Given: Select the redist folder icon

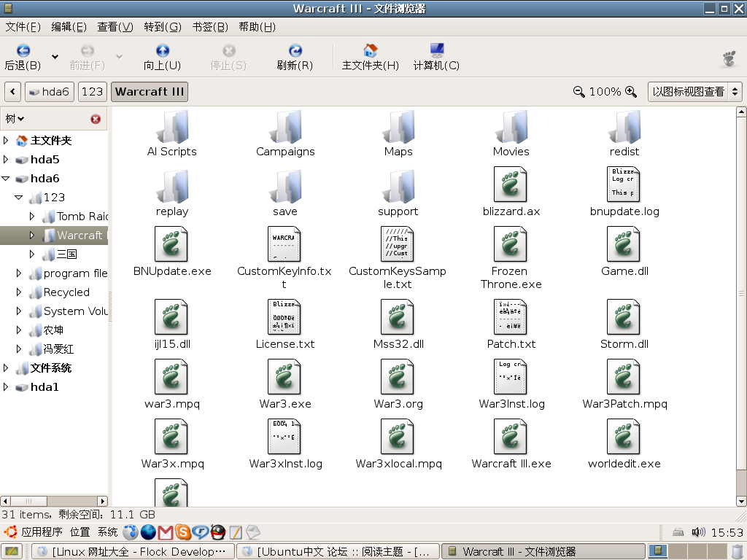Looking at the screenshot, I should coord(624,127).
